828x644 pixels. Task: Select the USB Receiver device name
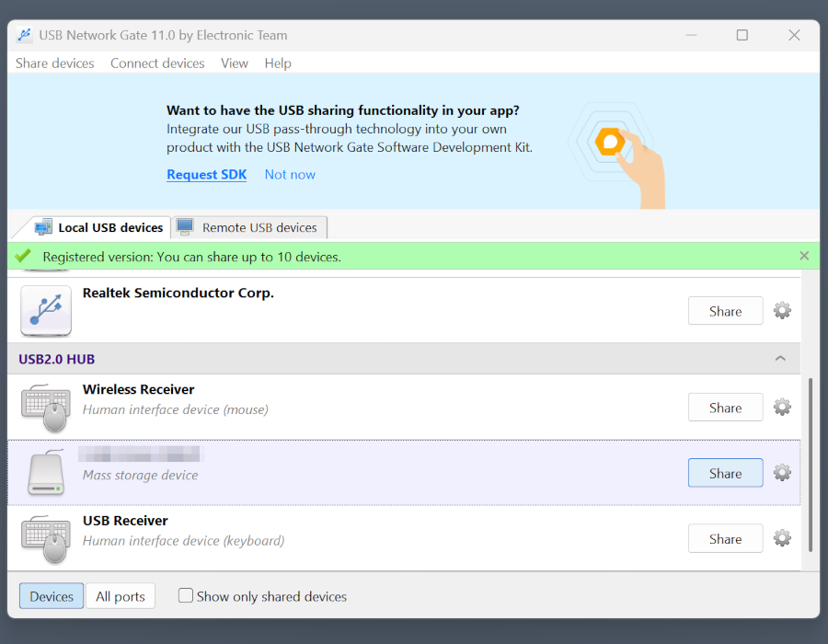coord(125,521)
